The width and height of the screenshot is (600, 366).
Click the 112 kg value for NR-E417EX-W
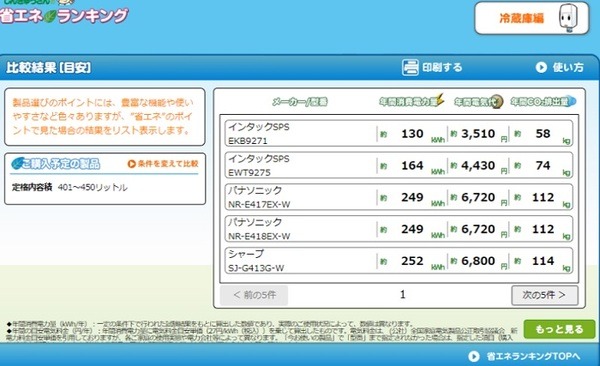(543, 197)
